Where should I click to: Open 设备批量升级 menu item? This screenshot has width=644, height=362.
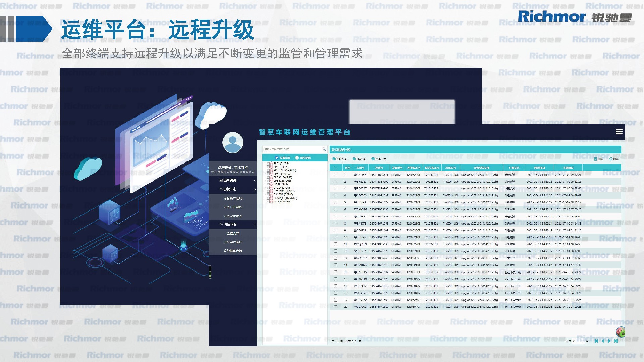tap(233, 251)
